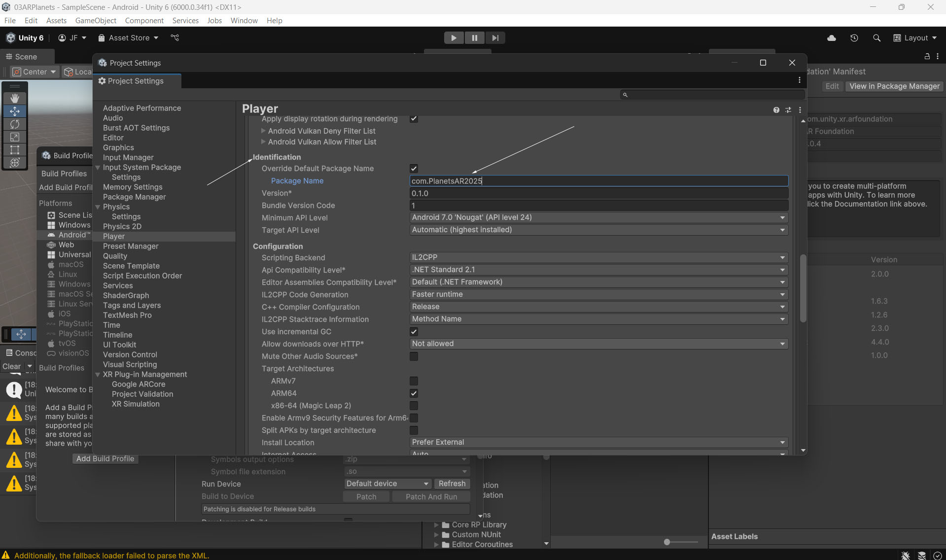This screenshot has width=946, height=560.
Task: Open Unity Cloud icon in top bar
Action: (832, 38)
